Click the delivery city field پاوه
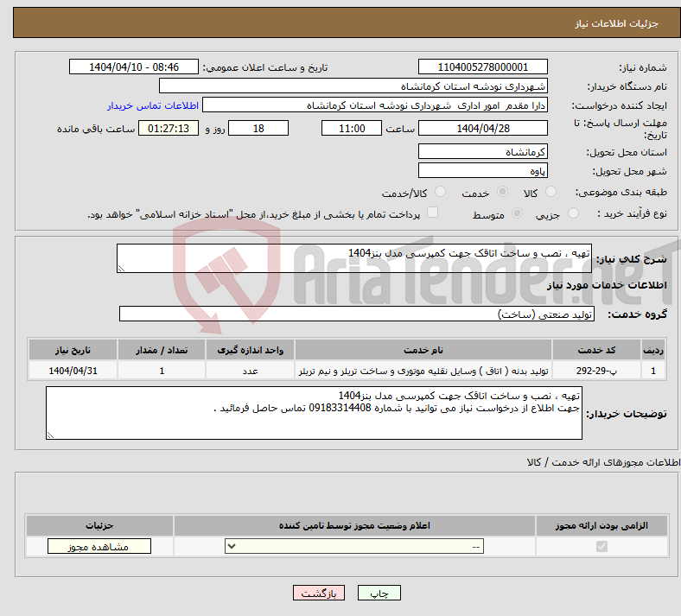 482,170
